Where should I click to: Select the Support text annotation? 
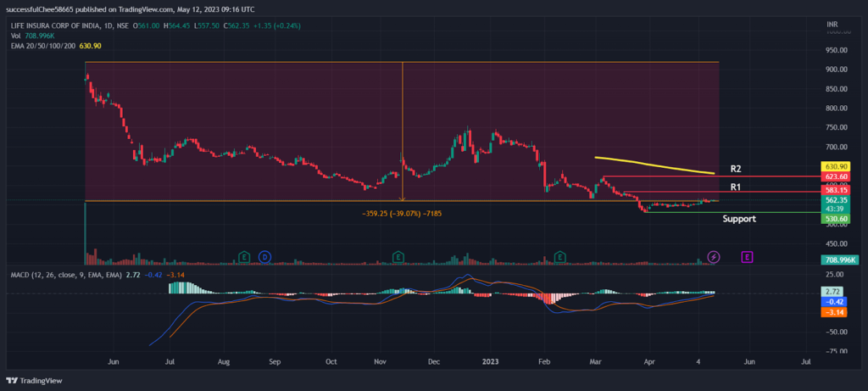(x=739, y=219)
